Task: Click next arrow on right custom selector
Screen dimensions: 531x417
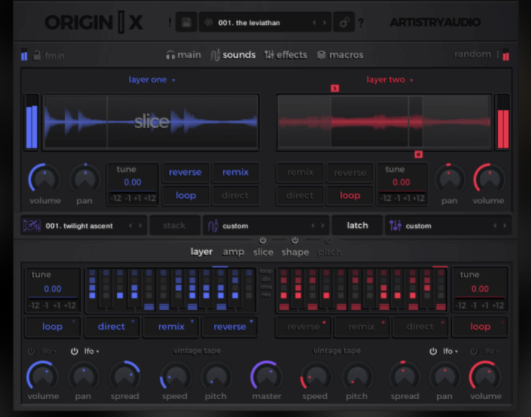Action: 505,226
